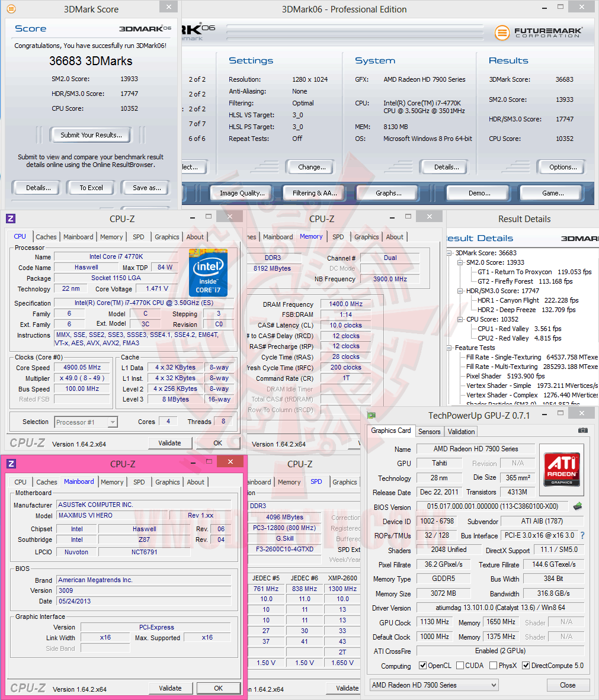
Task: Click Filtering & AA... button
Action: coord(315,193)
